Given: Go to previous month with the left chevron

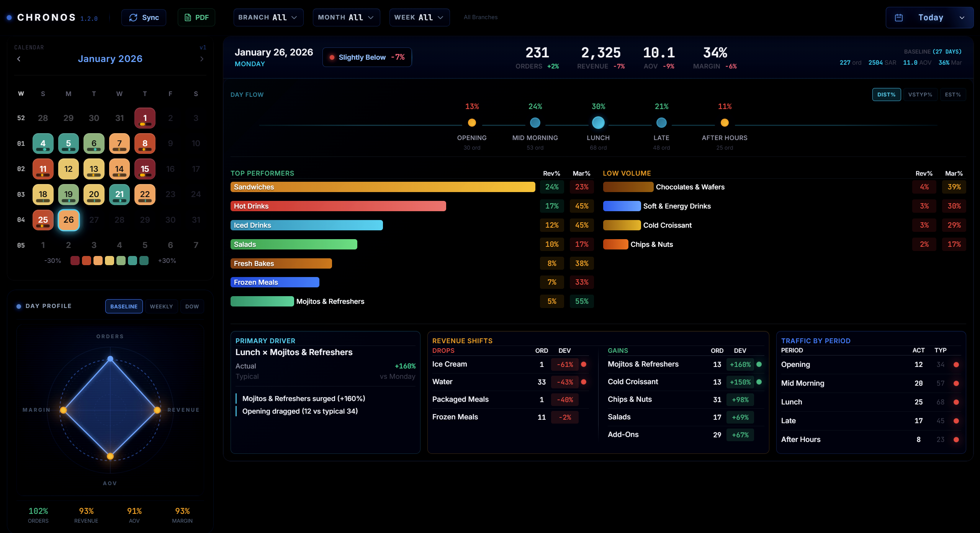Looking at the screenshot, I should [18, 59].
